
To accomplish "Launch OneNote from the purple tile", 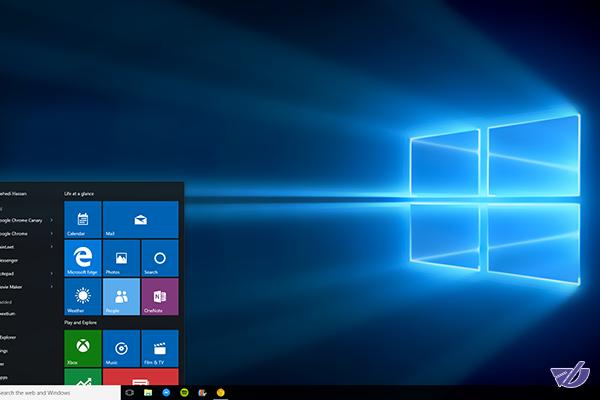I will [160, 297].
